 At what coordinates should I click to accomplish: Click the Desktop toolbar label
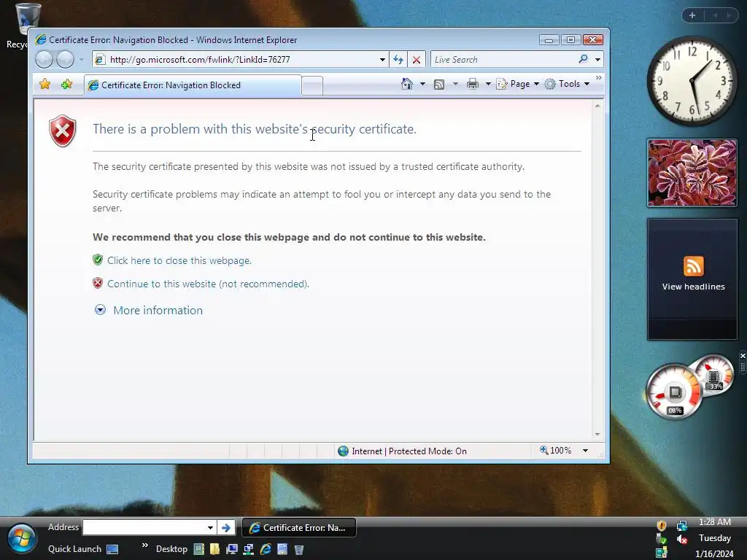[x=171, y=549]
